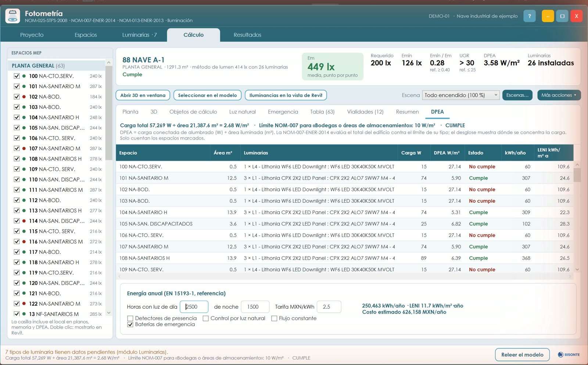Open the Más acciones dropdown menu
The height and width of the screenshot is (365, 588).
click(559, 95)
